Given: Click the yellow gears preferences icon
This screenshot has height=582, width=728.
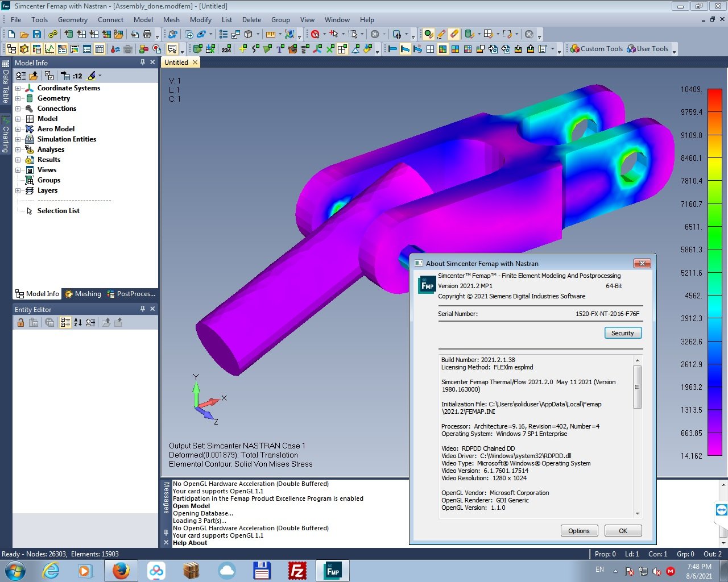Looking at the screenshot, I should pyautogui.click(x=52, y=35).
